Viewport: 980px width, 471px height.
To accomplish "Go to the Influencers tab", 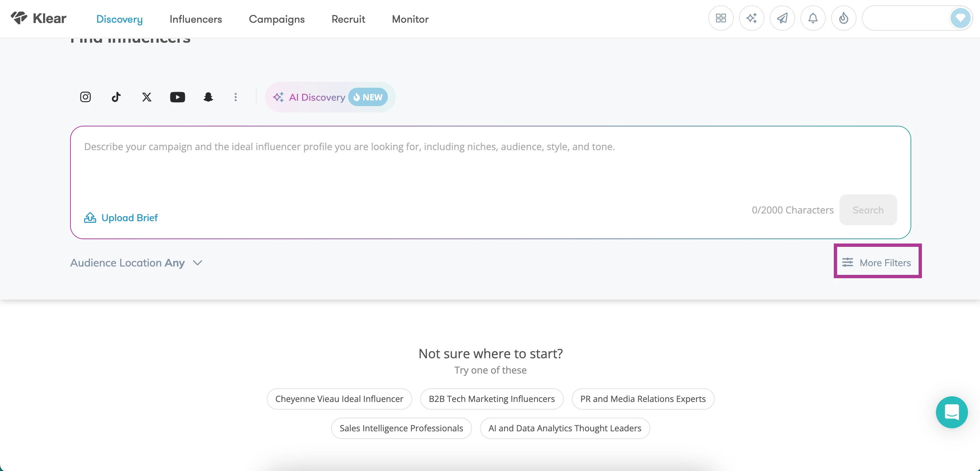I will click(196, 19).
